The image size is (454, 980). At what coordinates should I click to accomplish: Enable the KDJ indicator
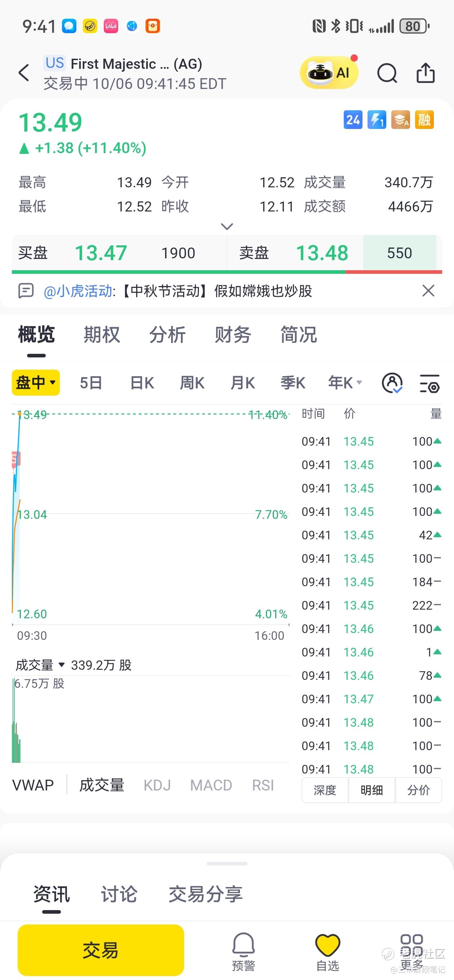(x=157, y=785)
